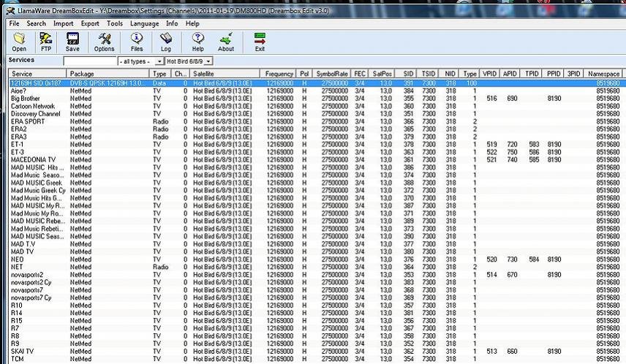Open the FTP transfer tool
The height and width of the screenshot is (364, 626).
click(46, 41)
